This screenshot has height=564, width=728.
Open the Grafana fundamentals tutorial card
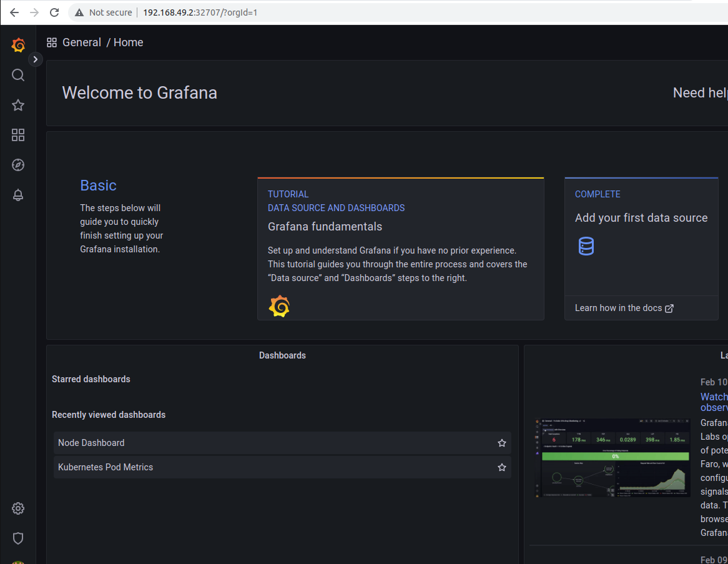[401, 249]
